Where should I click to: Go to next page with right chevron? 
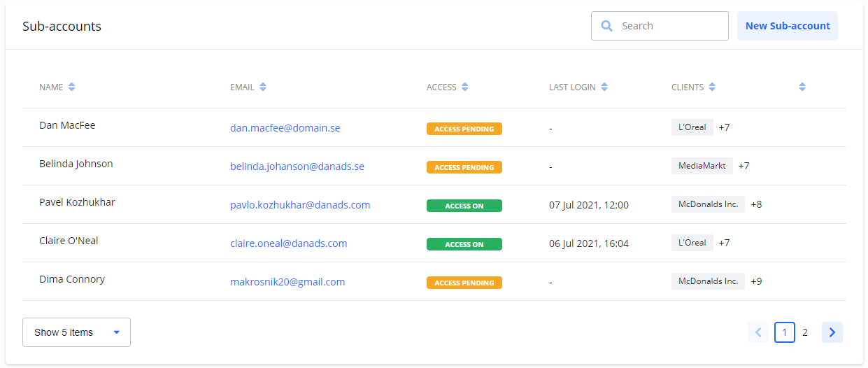coord(832,332)
